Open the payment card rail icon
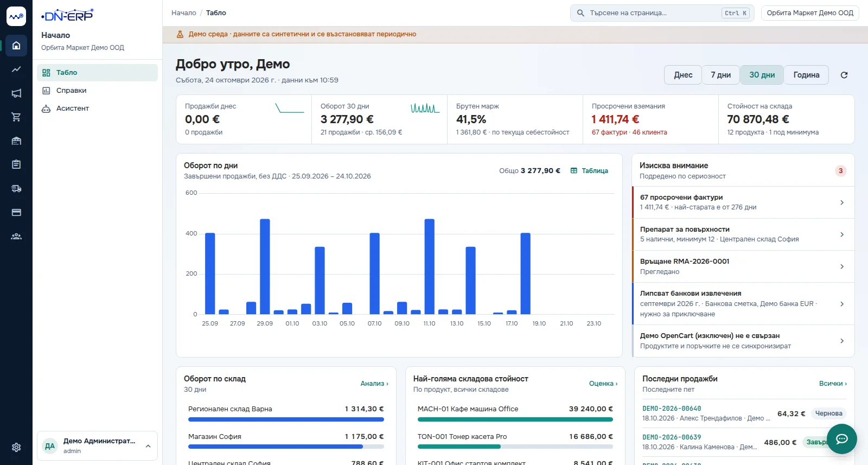This screenshot has height=465, width=868. (x=16, y=212)
